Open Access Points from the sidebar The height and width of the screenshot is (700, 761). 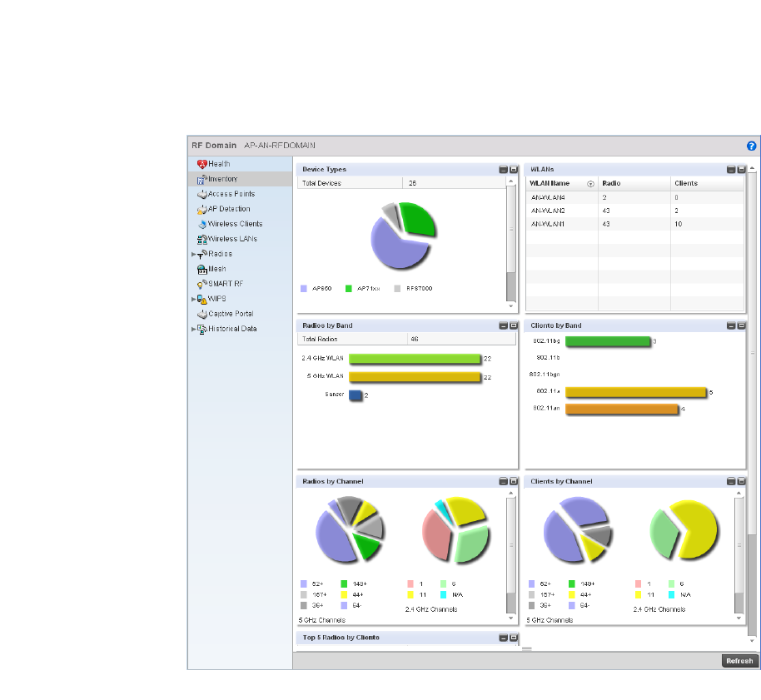[231, 194]
